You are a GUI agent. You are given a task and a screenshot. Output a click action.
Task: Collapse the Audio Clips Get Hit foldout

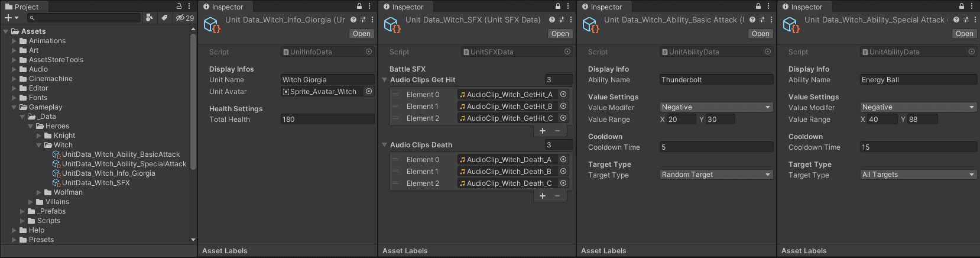click(385, 80)
